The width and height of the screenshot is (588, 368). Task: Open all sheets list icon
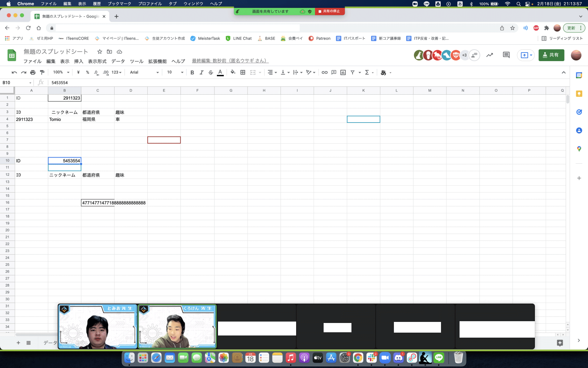[29, 343]
